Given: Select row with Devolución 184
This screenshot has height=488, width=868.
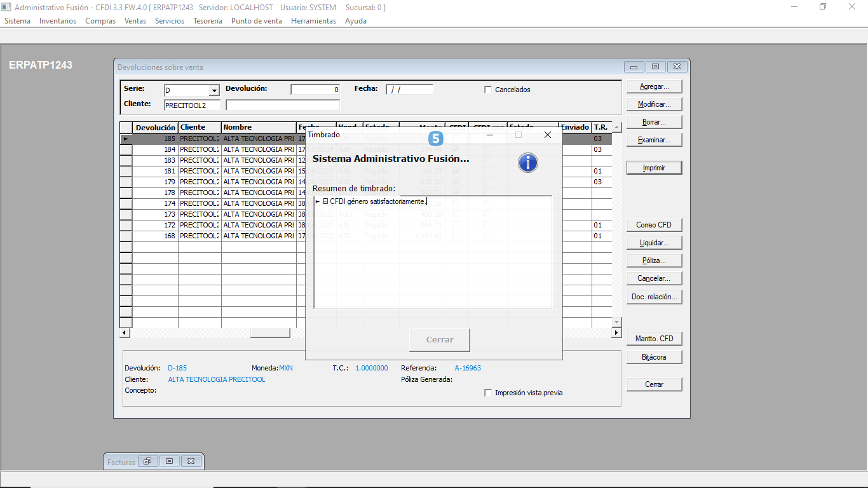Looking at the screenshot, I should (366, 149).
